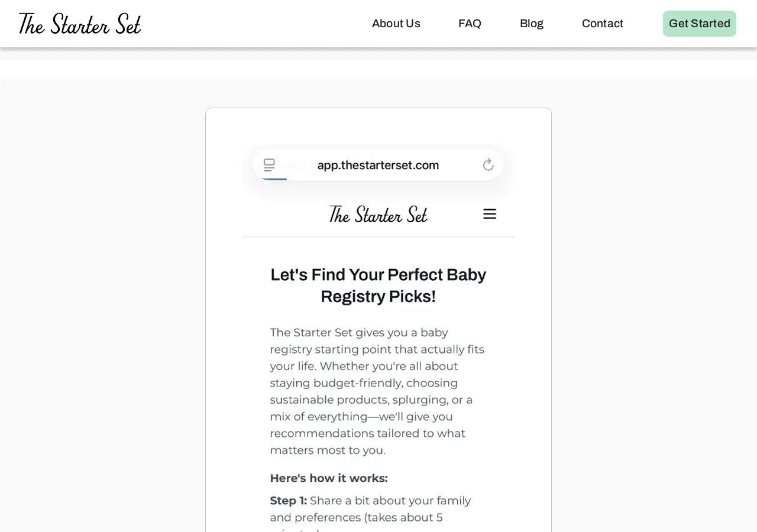
Task: Click the intro paragraph in the mockup
Action: coord(377,391)
